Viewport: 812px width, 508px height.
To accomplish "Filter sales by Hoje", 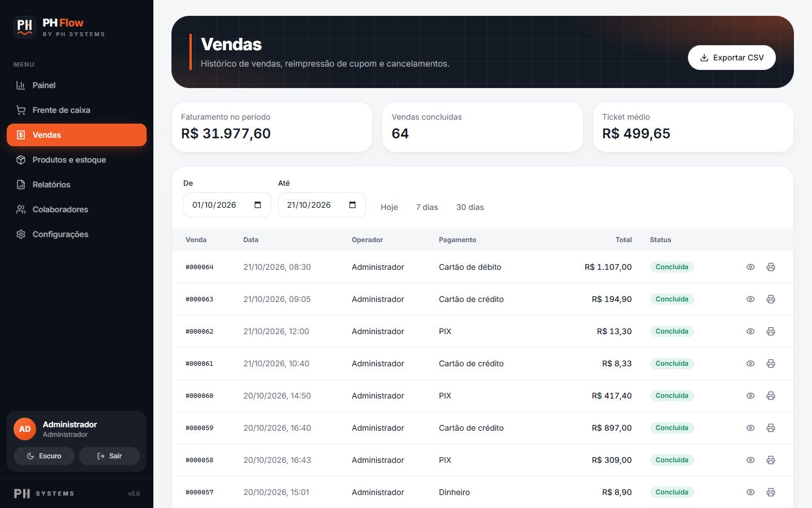I will coord(389,207).
